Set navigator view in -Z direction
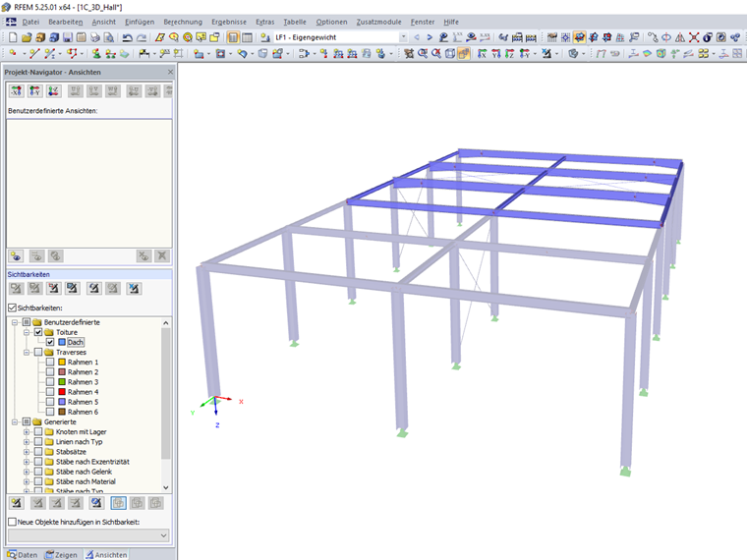Viewport: 747px width, 560px height. (x=53, y=91)
